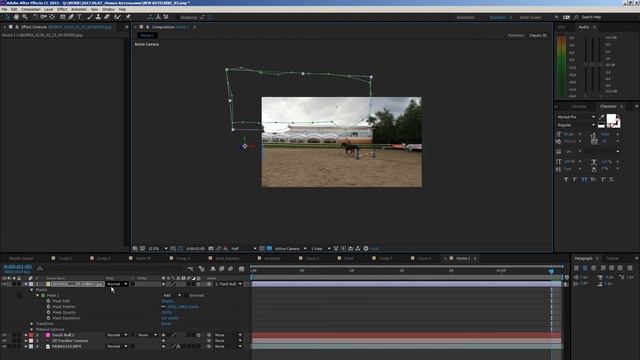Click the viewer Take Snapshot camera icon
Image resolution: width=640 pixels, height=360 pixels.
click(211, 248)
